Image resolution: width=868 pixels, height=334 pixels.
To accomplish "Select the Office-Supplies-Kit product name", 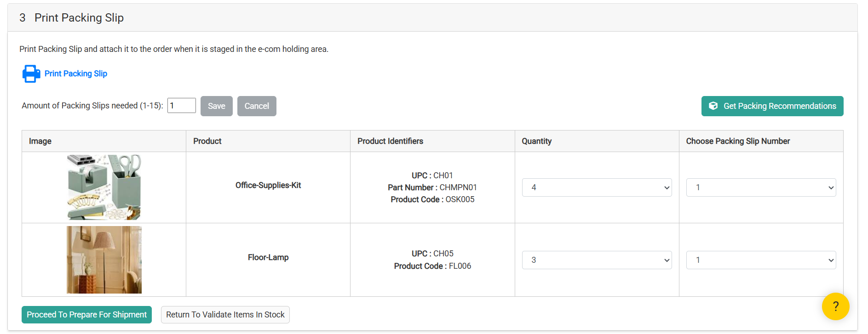I will (268, 185).
